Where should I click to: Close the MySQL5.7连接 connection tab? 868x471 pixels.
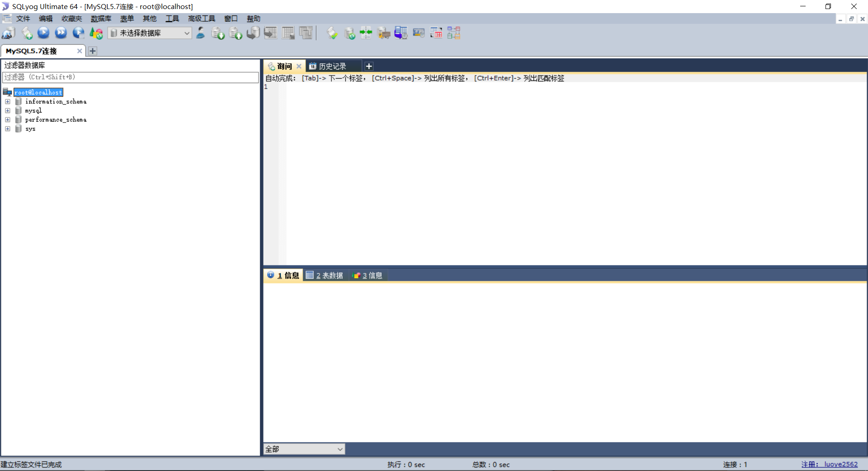80,51
